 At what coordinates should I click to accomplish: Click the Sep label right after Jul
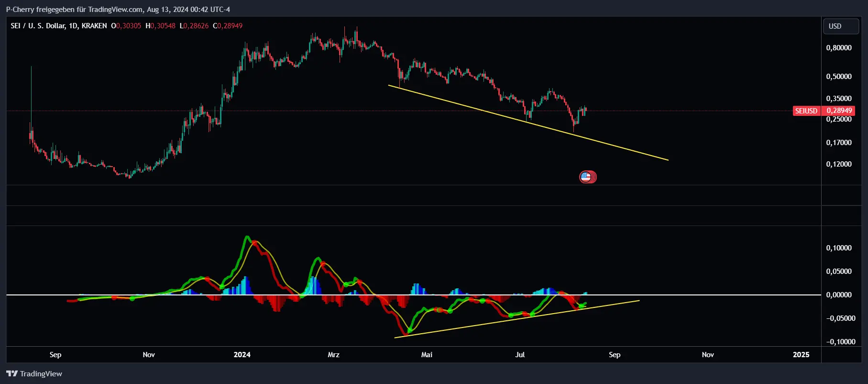[615, 355]
